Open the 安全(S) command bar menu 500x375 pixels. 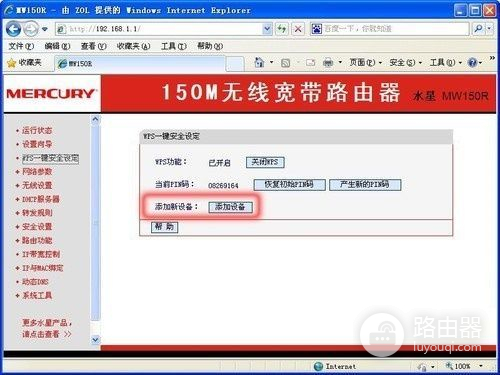[406, 62]
